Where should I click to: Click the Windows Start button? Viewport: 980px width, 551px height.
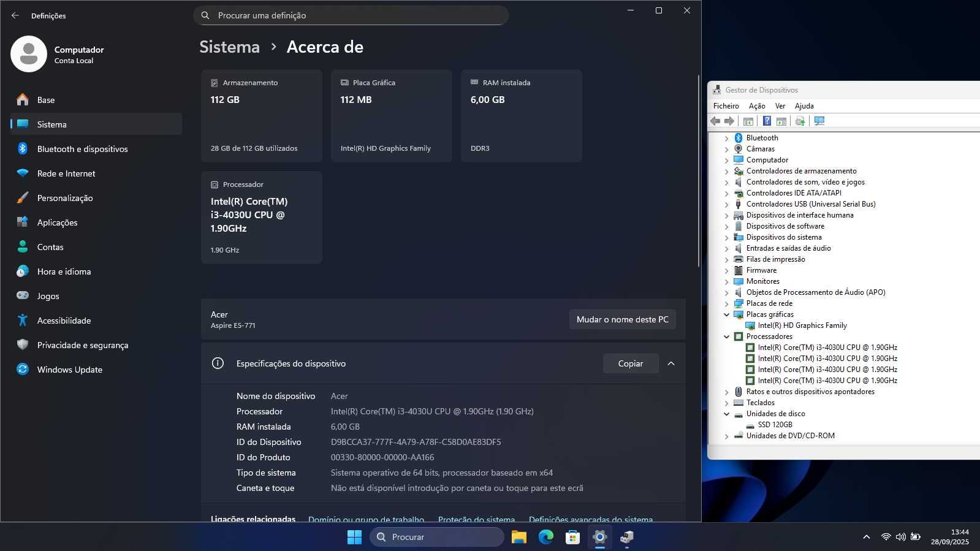[354, 537]
